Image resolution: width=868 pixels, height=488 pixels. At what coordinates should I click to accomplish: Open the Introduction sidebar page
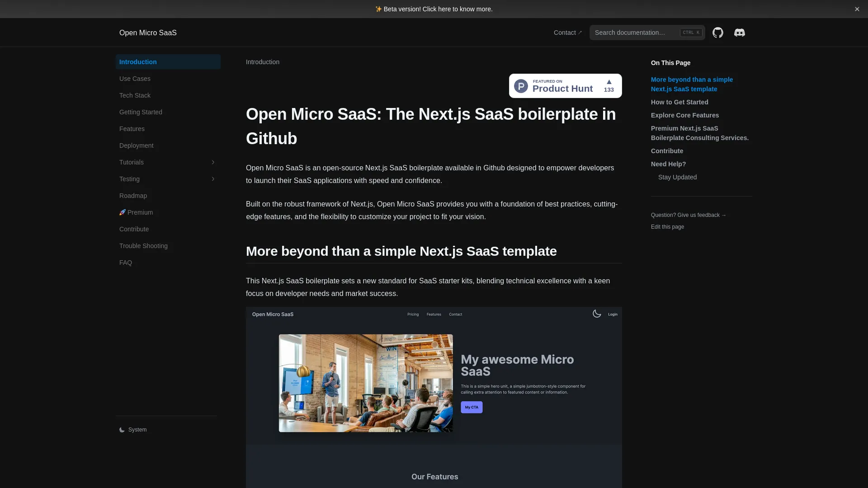[x=168, y=62]
